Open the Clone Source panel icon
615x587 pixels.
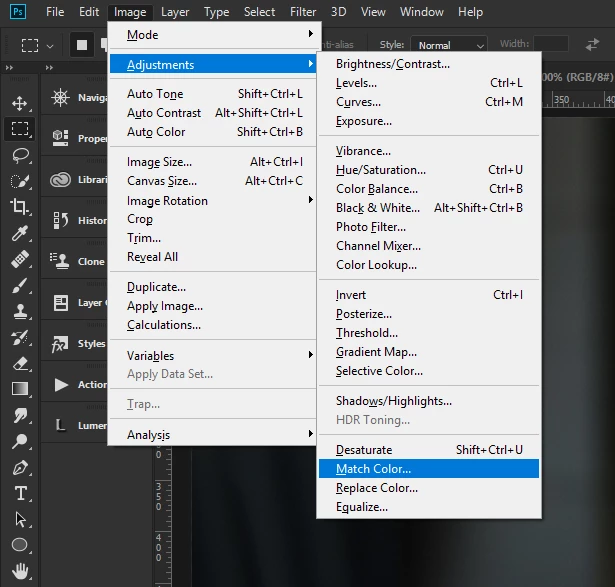coord(60,261)
